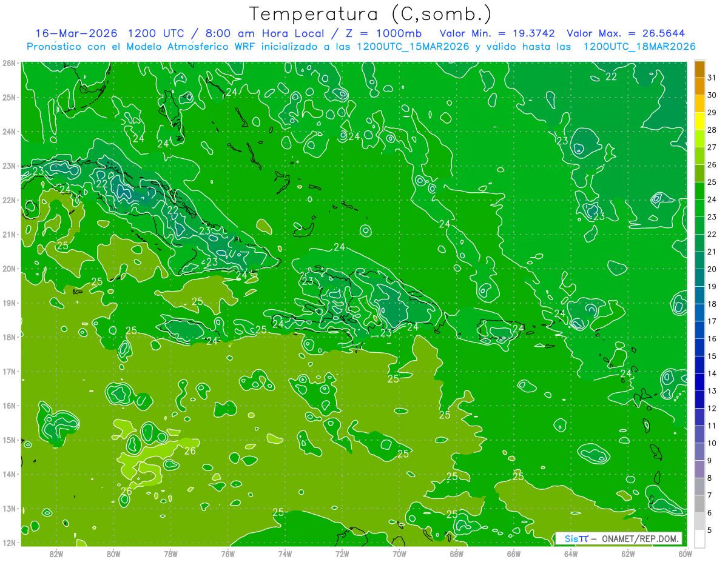Click the "24N" latitude axis label
The width and height of the screenshot is (728, 562).
tap(8, 132)
